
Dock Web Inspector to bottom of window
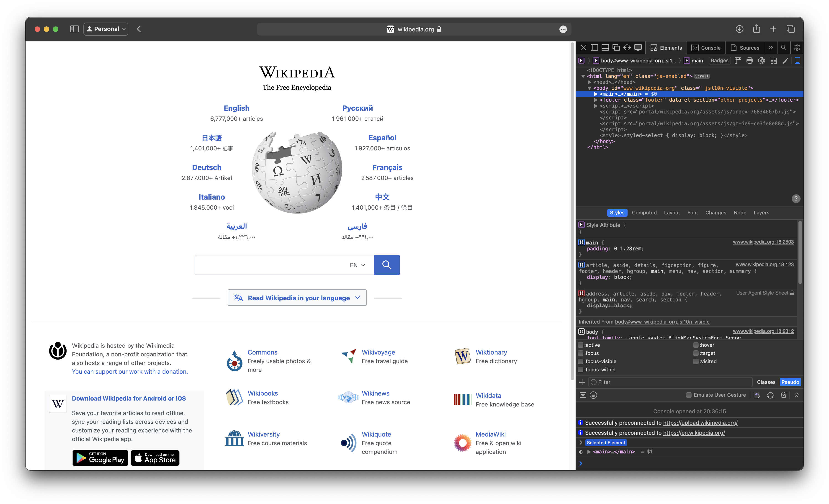tap(605, 47)
